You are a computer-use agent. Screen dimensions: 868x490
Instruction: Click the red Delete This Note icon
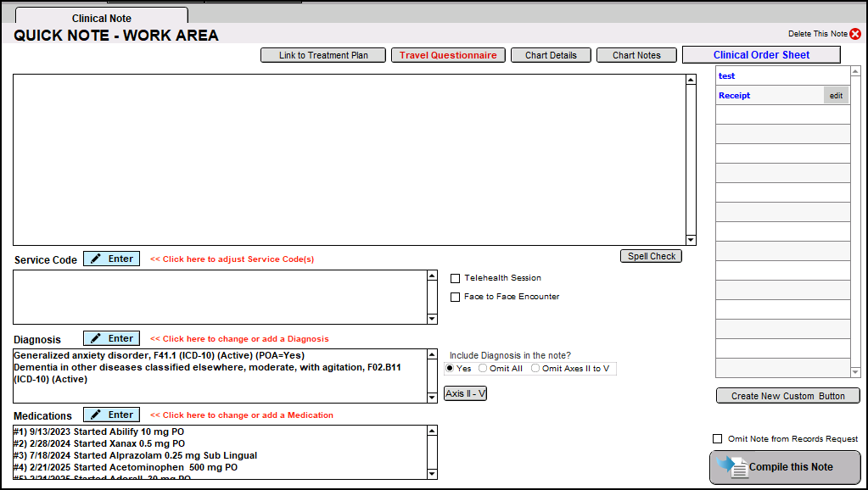(x=855, y=34)
